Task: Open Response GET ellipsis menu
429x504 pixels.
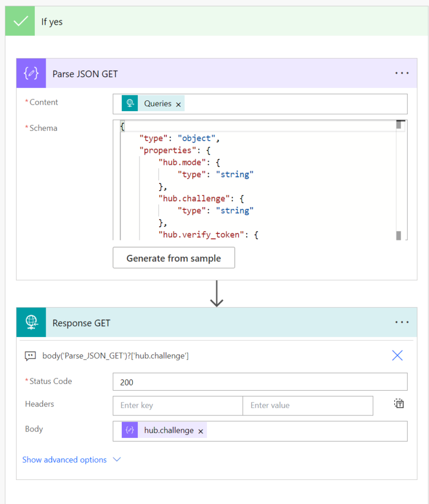Action: pos(402,323)
